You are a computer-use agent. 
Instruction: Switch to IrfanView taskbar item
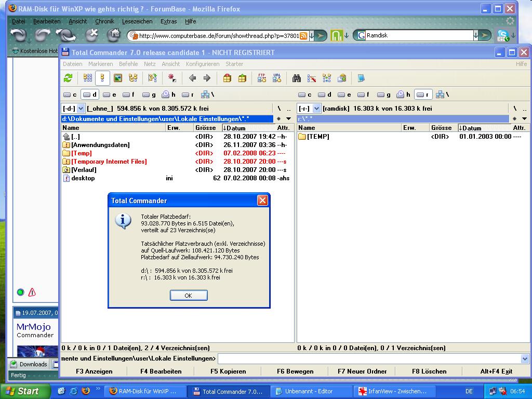394,391
